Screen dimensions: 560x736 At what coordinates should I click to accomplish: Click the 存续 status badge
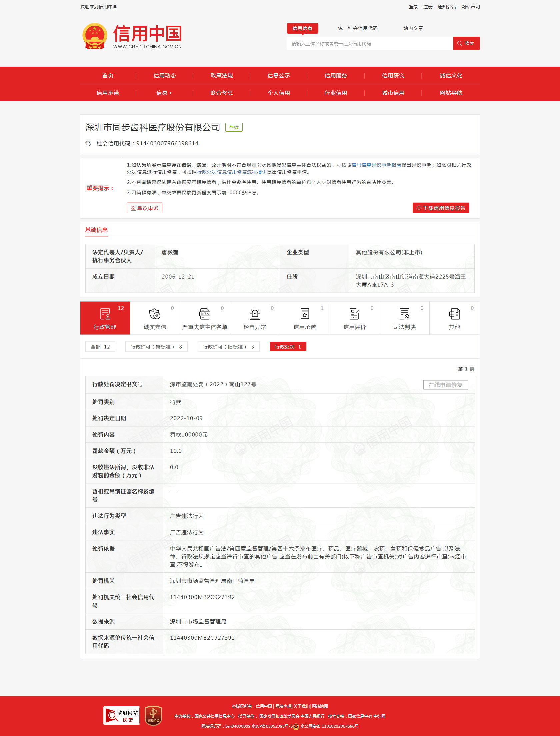pyautogui.click(x=234, y=127)
